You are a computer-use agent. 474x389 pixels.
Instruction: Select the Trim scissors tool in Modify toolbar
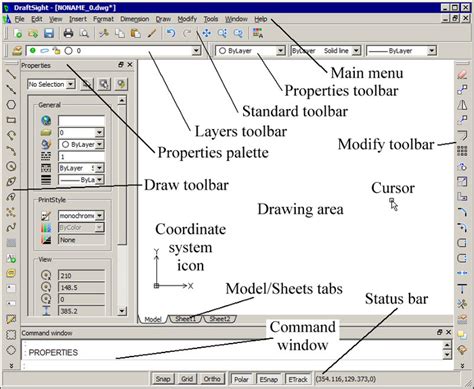click(x=462, y=303)
